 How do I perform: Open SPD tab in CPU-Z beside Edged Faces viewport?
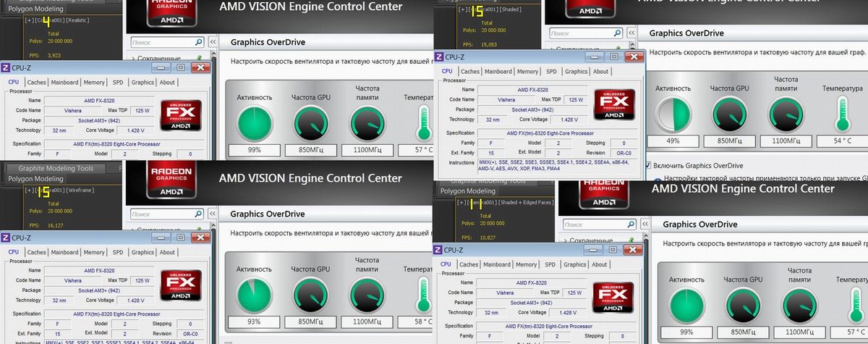point(551,264)
